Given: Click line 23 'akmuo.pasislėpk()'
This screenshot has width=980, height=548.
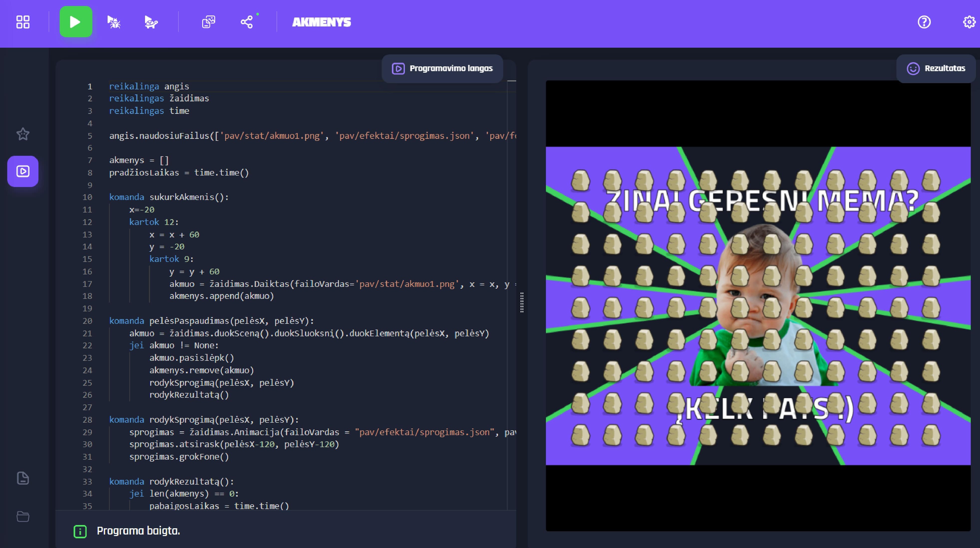Looking at the screenshot, I should 191,358.
